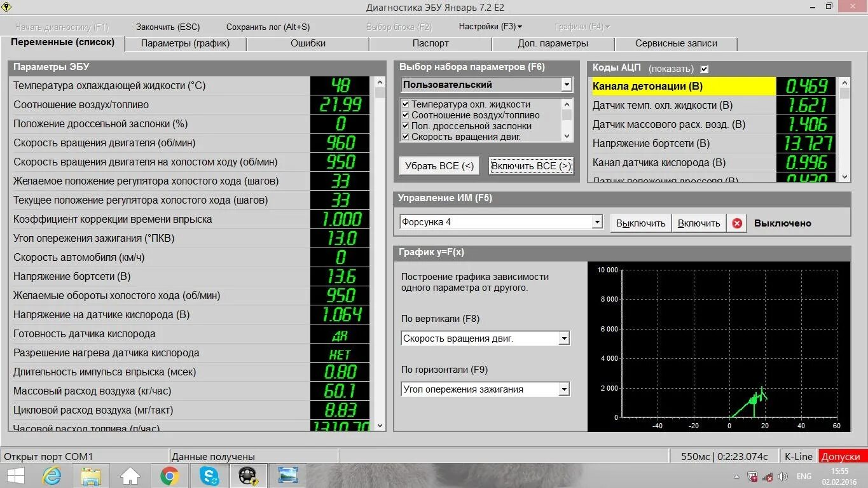Click Угол опережения зажигания (°ПКВ) row
The width and height of the screenshot is (868, 488).
click(191, 238)
